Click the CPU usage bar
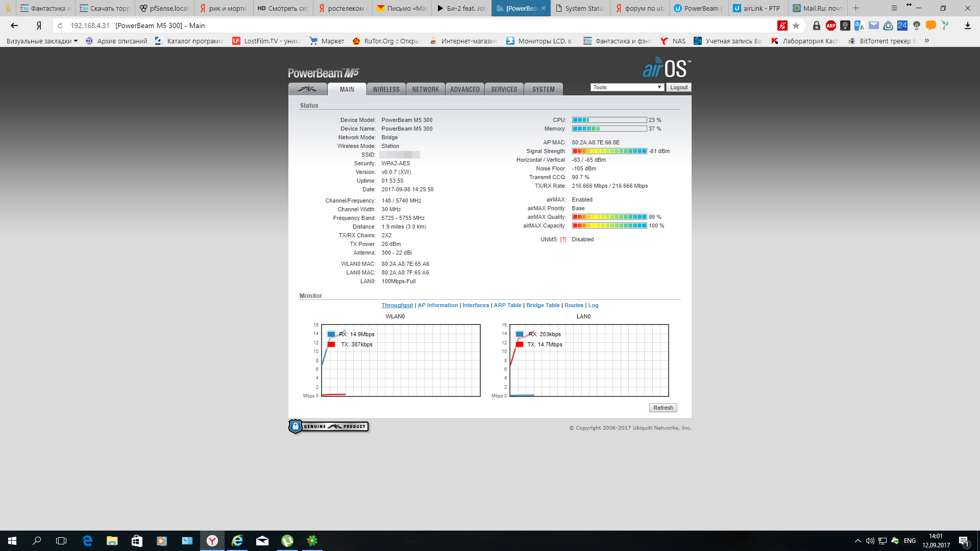This screenshot has height=551, width=980. click(609, 120)
